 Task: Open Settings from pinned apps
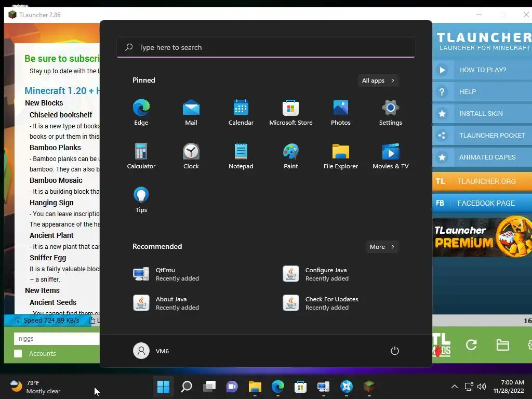(391, 112)
